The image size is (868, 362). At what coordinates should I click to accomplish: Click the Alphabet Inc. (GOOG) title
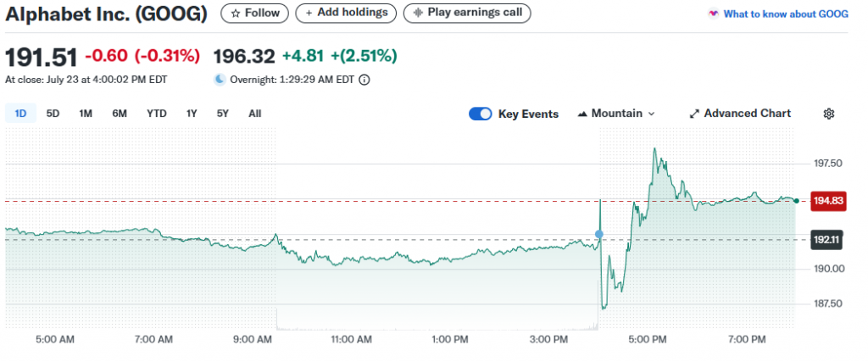pos(106,15)
